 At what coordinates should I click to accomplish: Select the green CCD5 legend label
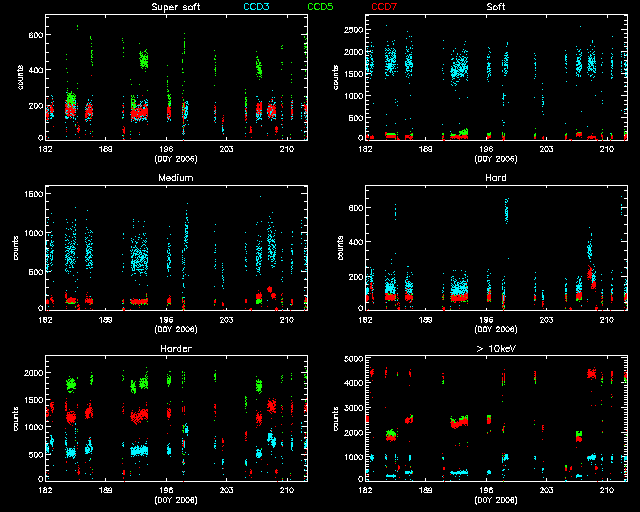pos(320,7)
